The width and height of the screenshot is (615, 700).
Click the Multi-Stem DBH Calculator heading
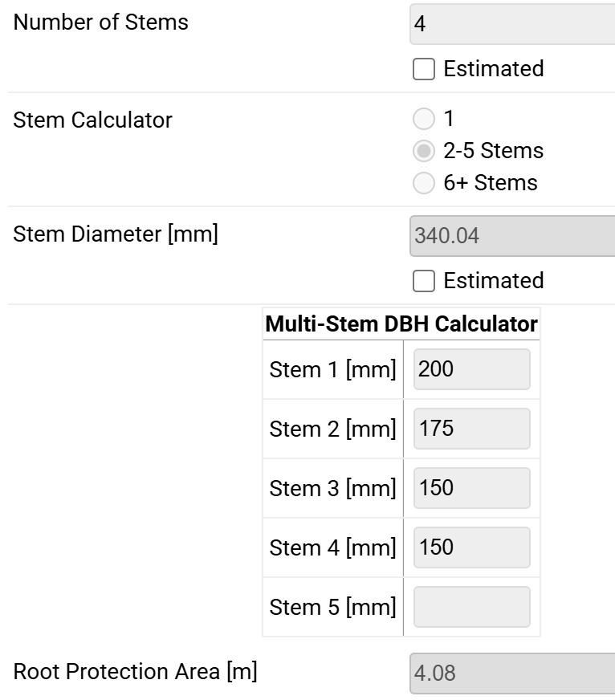pyautogui.click(x=401, y=324)
